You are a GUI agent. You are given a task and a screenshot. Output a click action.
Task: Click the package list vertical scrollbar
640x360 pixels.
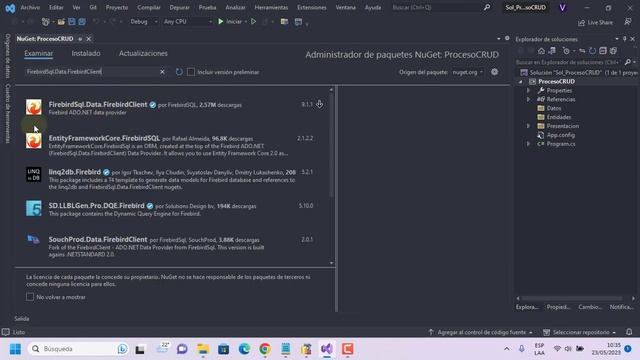point(331,144)
